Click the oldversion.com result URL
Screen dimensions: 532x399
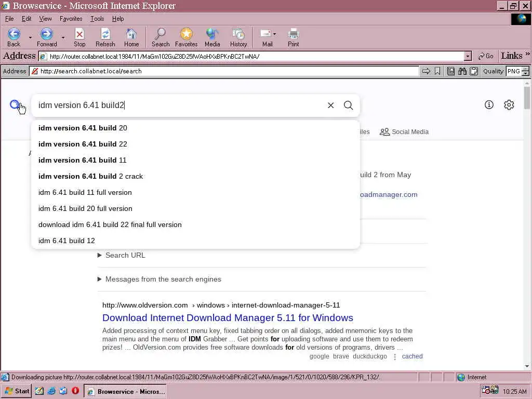click(221, 305)
